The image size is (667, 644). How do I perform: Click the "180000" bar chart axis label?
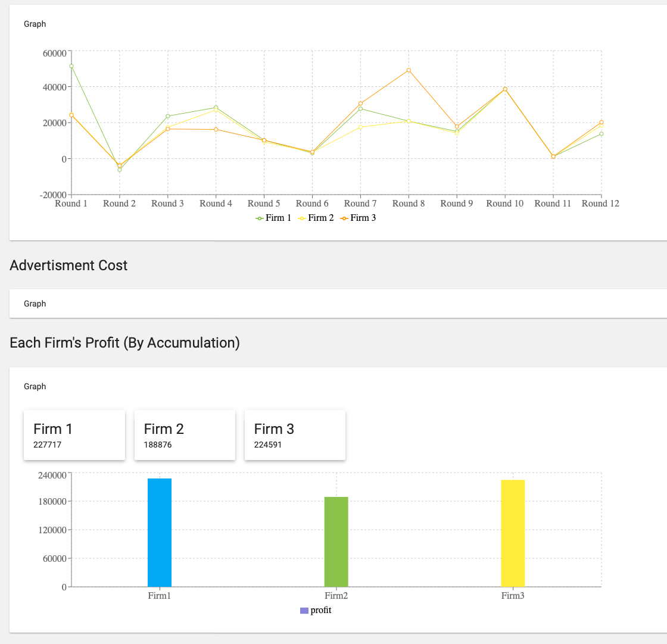pyautogui.click(x=52, y=502)
